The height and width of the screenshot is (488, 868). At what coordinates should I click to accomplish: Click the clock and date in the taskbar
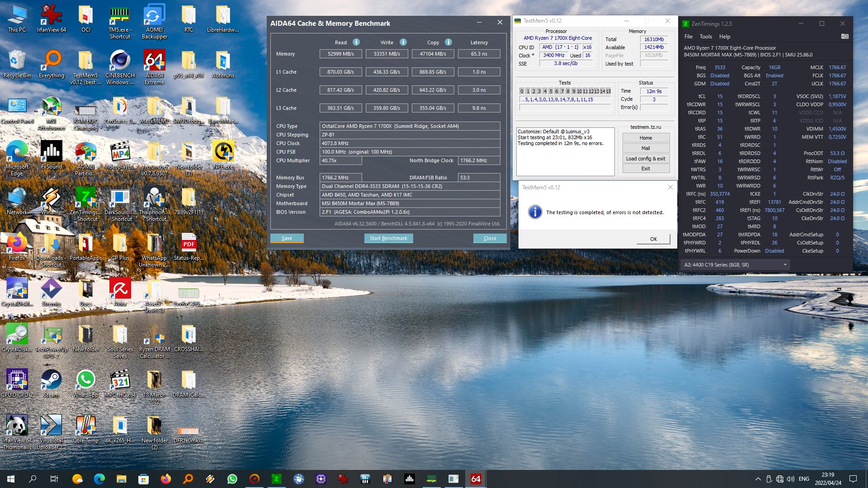(828, 479)
